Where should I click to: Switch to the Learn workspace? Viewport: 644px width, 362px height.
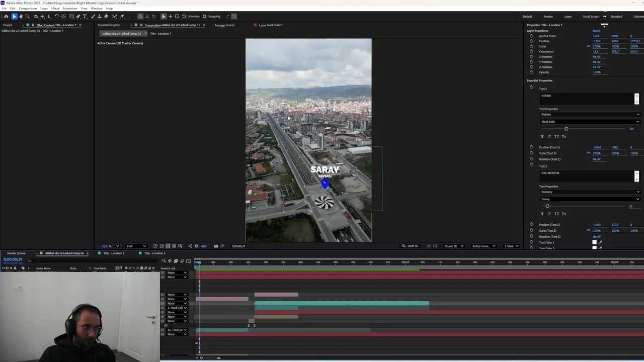point(568,17)
